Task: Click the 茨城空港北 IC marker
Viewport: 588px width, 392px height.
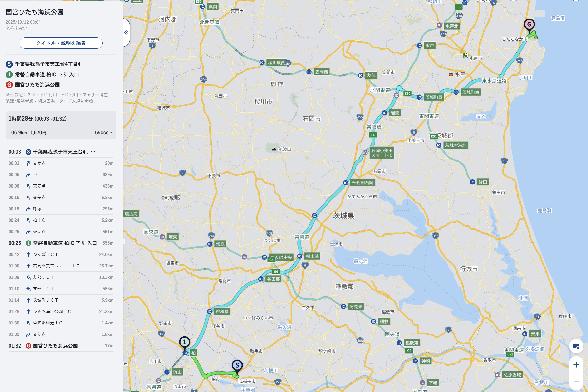Action: [x=439, y=145]
